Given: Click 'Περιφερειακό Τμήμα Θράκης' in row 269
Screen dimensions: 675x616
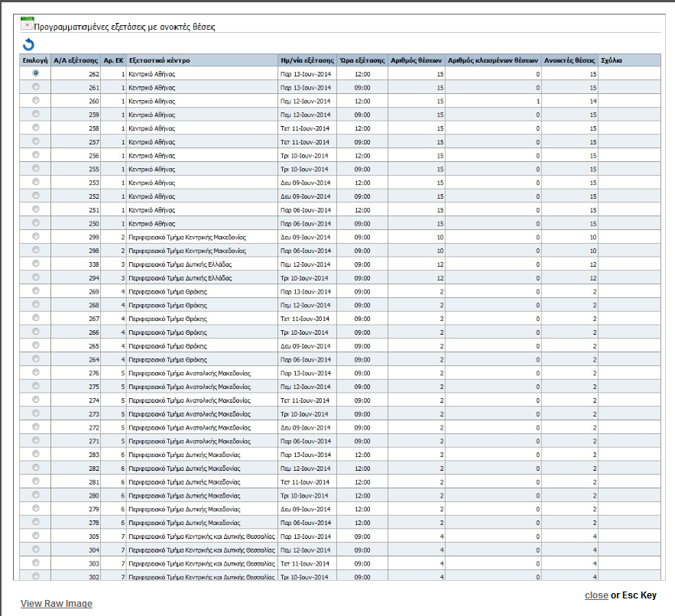Looking at the screenshot, I should (x=168, y=291).
